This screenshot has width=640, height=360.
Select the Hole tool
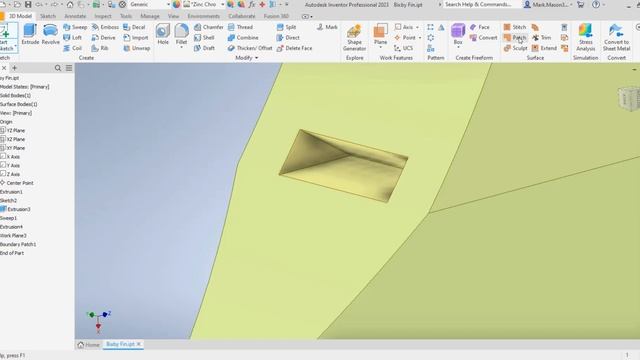163,34
